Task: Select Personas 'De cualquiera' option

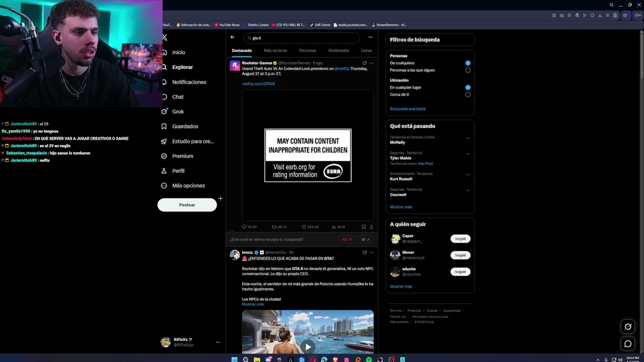Action: 468,63
